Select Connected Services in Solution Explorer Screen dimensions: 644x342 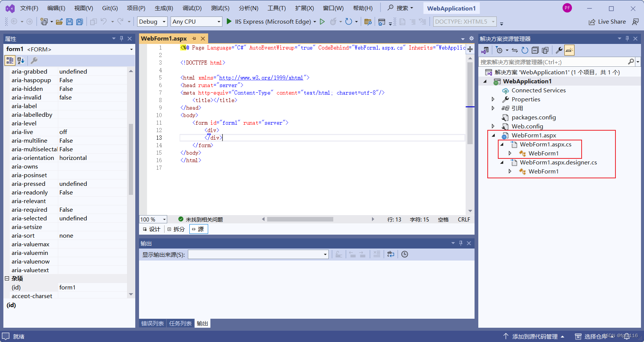point(538,90)
